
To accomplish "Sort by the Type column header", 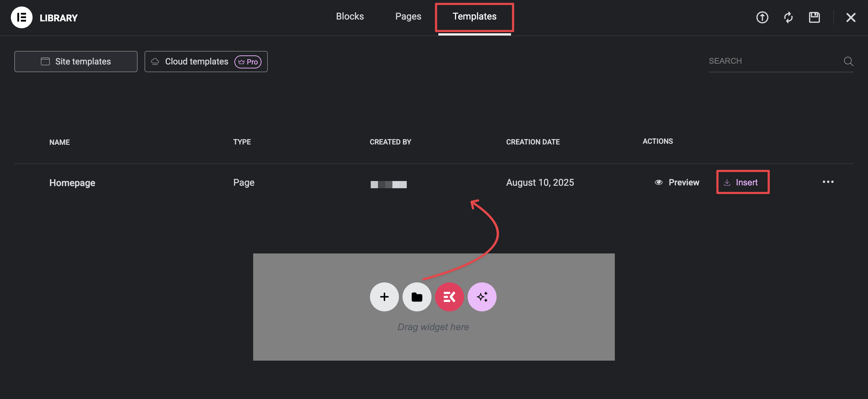I will [x=242, y=142].
